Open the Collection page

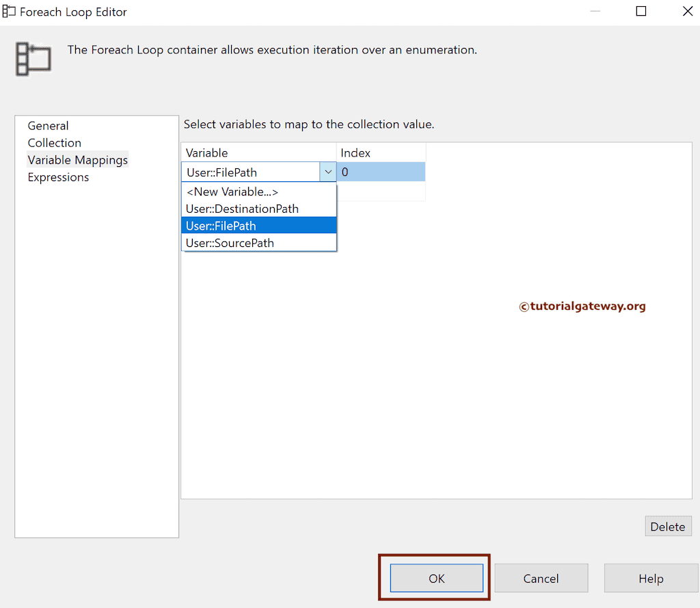(55, 143)
